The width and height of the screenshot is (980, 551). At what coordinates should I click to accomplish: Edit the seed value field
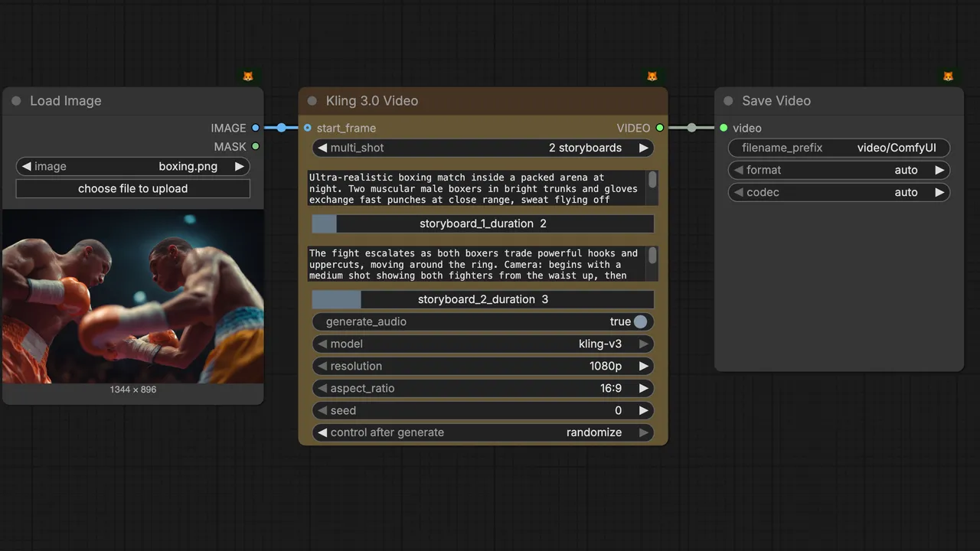click(483, 410)
